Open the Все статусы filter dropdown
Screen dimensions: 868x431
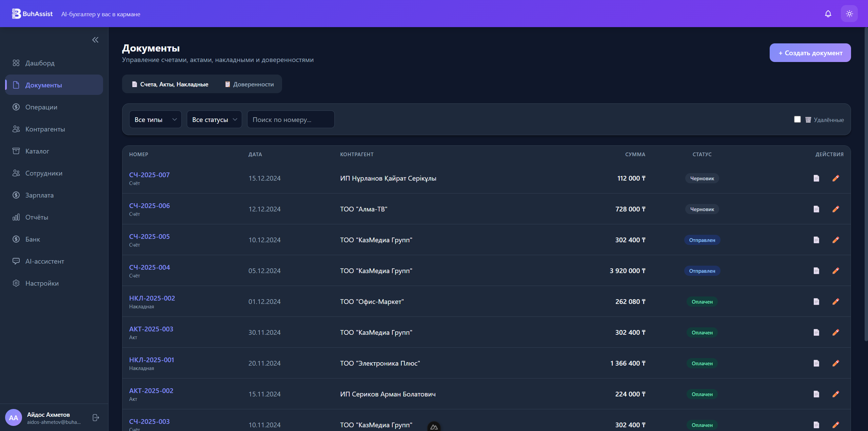214,120
